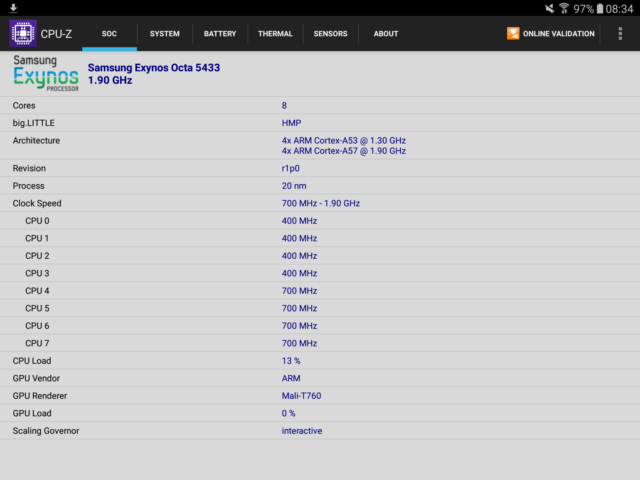Screen dimensions: 640x480
Task: Tap the muted sound status icon
Action: 550,8
